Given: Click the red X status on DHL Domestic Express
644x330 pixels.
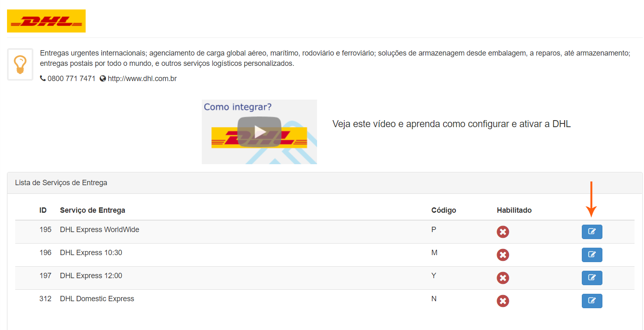Looking at the screenshot, I should 503,301.
